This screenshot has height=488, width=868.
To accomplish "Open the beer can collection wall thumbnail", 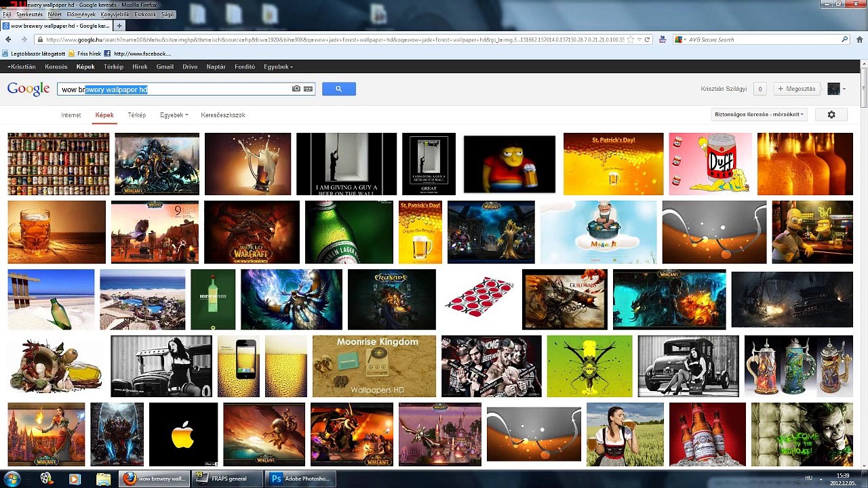I will pyautogui.click(x=58, y=164).
